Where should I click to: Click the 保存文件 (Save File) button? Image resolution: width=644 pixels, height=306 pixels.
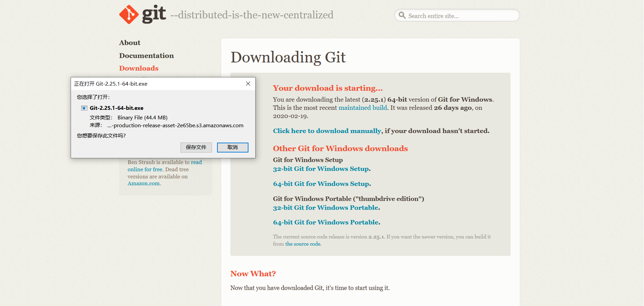[196, 147]
